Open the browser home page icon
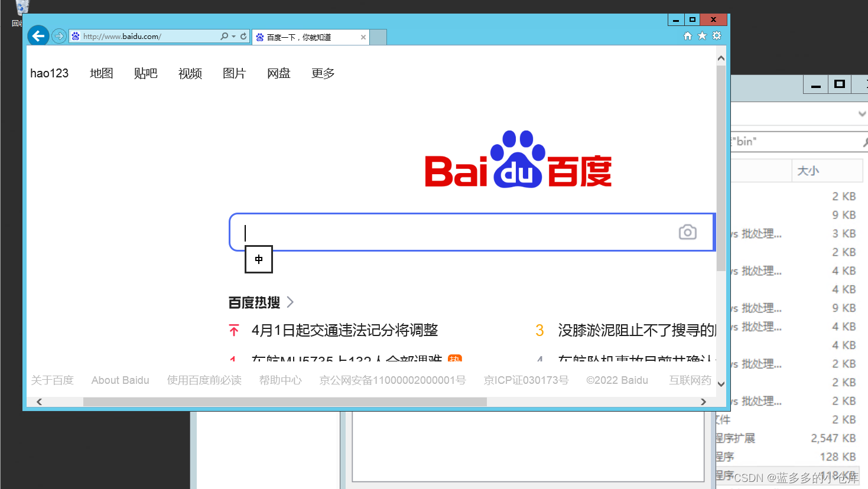Viewport: 868px width, 489px height. (688, 36)
